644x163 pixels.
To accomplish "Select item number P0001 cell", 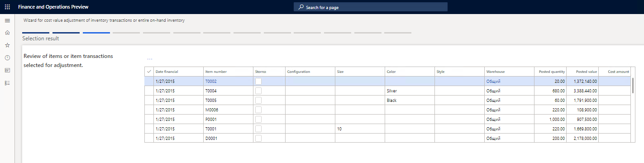I will tap(228, 119).
